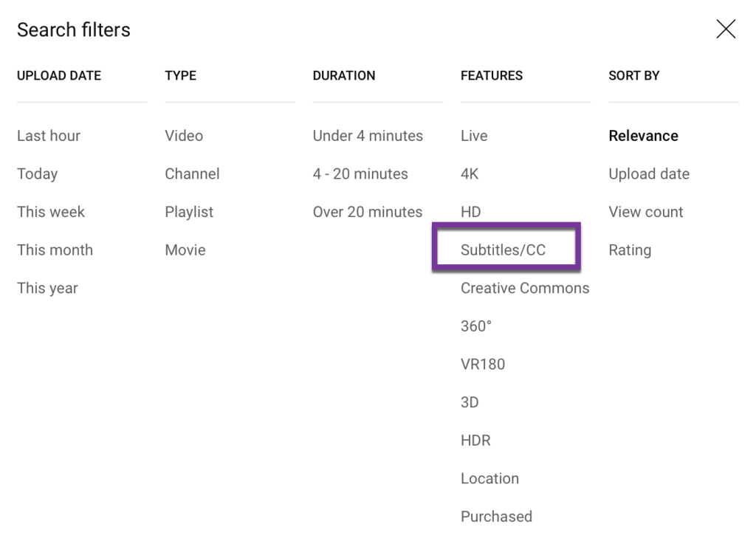
Task: Click the highlighted Subtitles/CC filter
Action: tap(504, 250)
